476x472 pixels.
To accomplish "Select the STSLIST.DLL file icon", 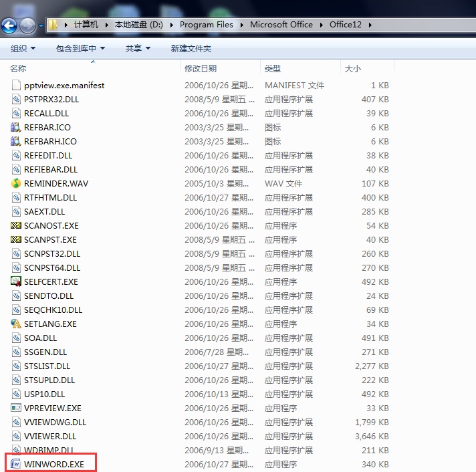I will click(16, 366).
